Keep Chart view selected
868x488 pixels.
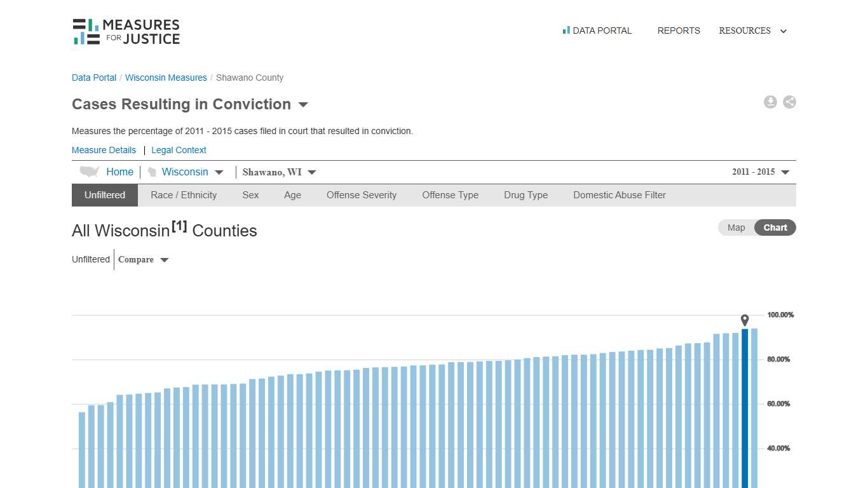[775, 227]
